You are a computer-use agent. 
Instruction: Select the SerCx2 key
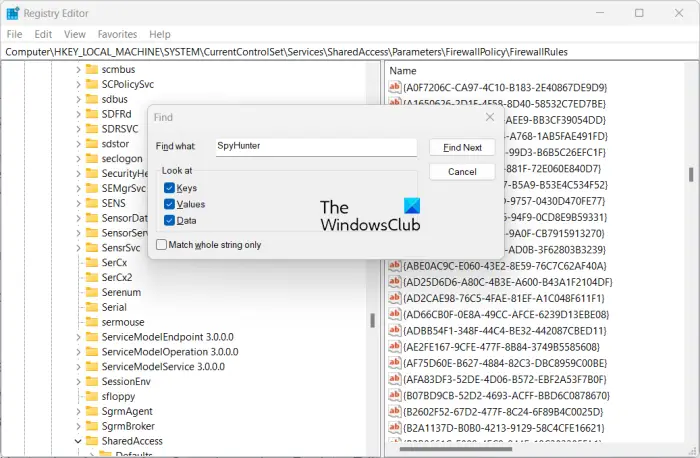(117, 277)
